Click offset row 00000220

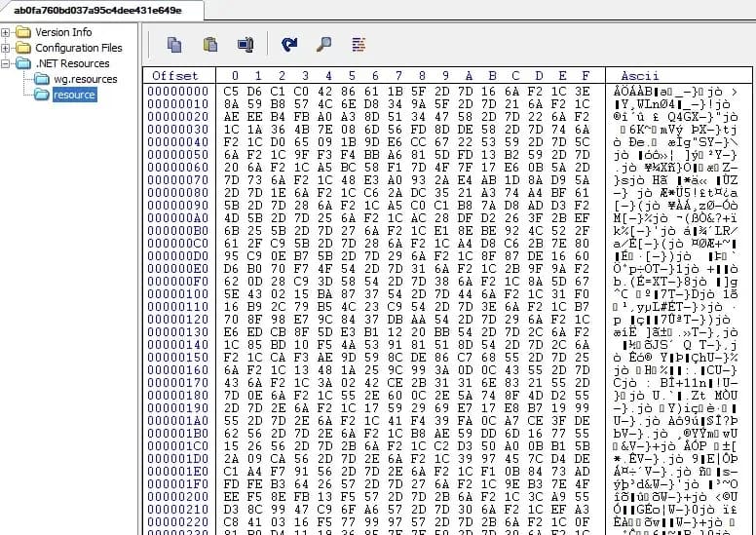click(178, 522)
